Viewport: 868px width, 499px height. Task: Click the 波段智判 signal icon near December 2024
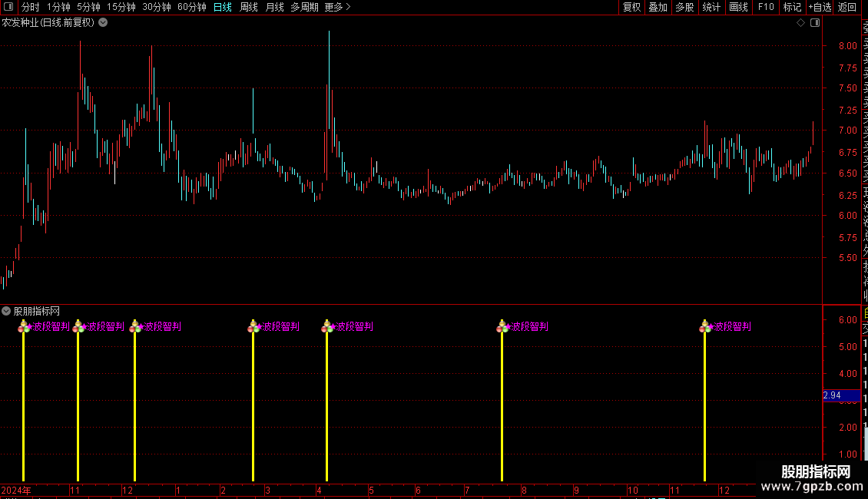(135, 326)
